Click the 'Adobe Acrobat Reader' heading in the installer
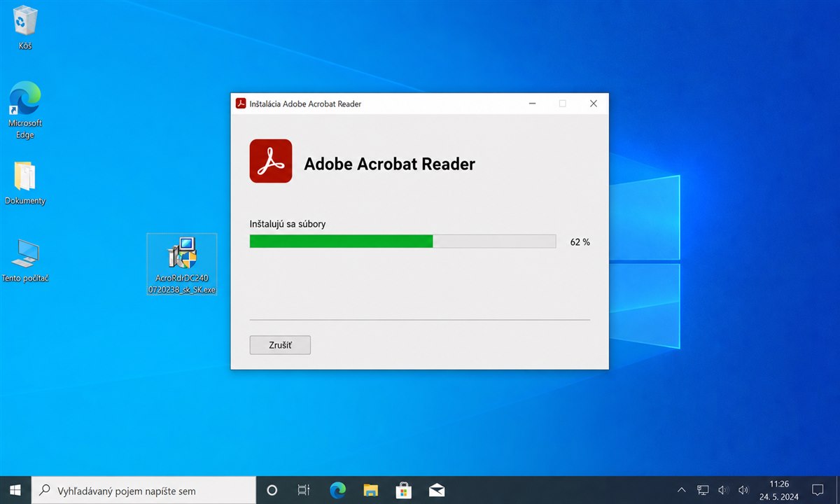840x504 pixels. (x=389, y=164)
